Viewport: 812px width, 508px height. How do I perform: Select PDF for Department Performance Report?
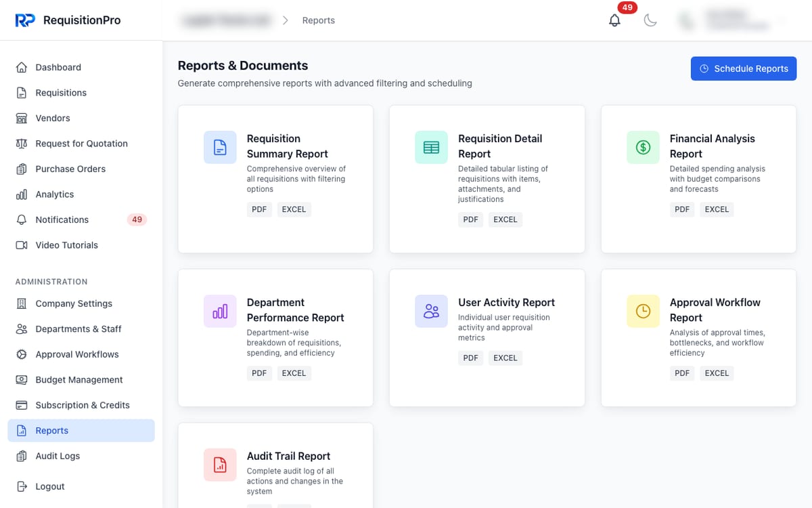(259, 373)
